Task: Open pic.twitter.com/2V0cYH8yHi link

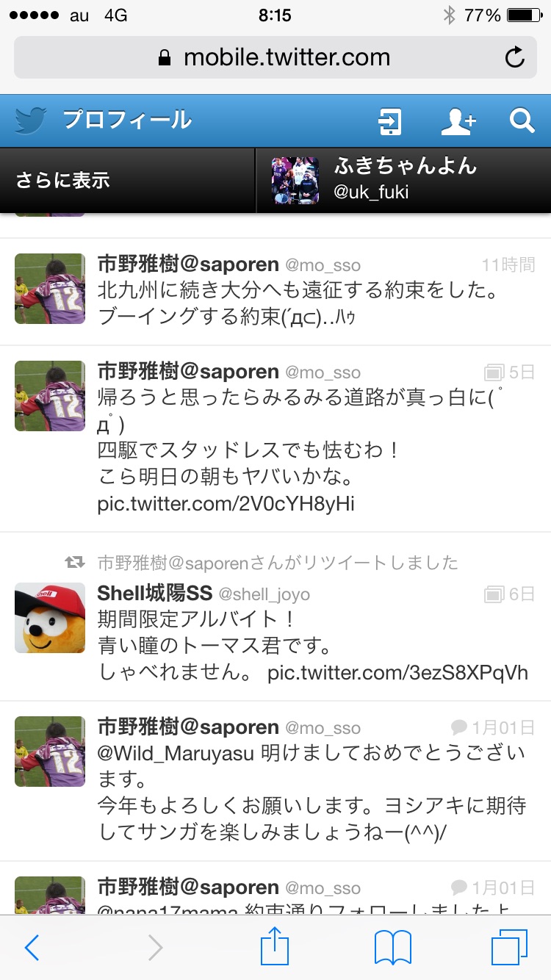Action: tap(226, 505)
